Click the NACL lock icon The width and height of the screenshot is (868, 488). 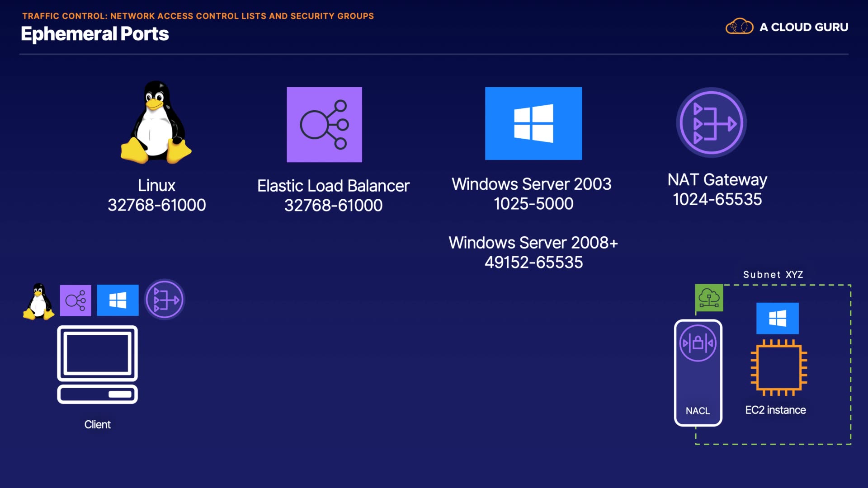point(698,343)
